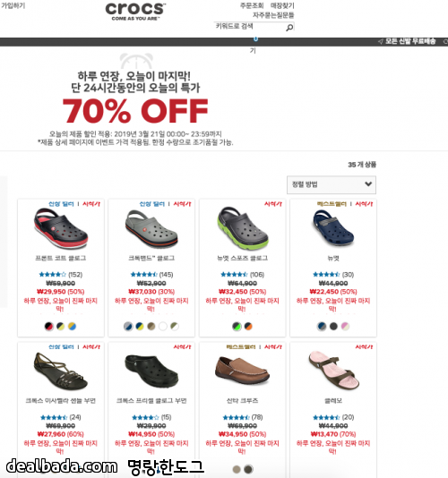Image resolution: width=448 pixels, height=478 pixels.
Task: Open the 주문조회 order lookup link
Action: (x=252, y=5)
